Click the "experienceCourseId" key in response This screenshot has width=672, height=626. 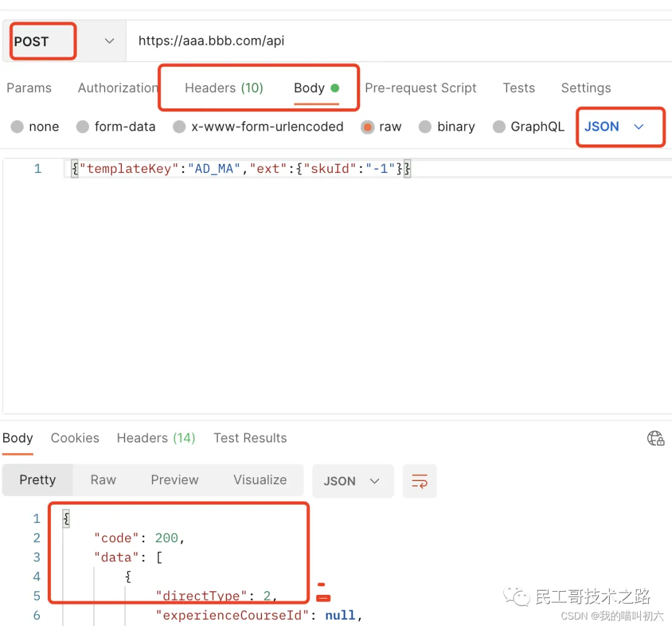tap(232, 615)
